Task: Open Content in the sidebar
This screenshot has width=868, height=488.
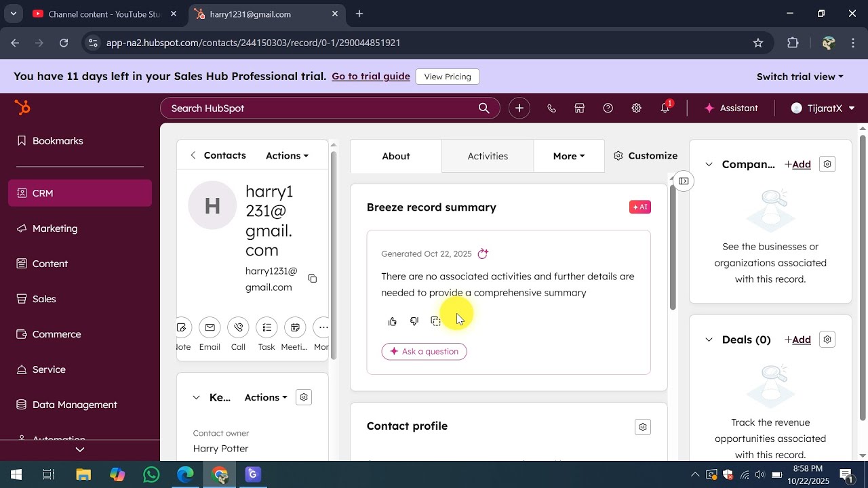Action: click(x=80, y=264)
